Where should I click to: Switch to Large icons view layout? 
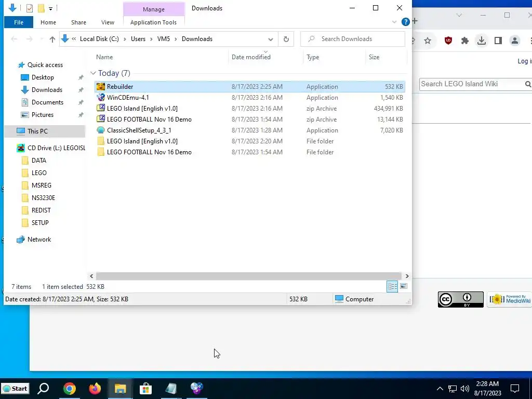click(403, 286)
